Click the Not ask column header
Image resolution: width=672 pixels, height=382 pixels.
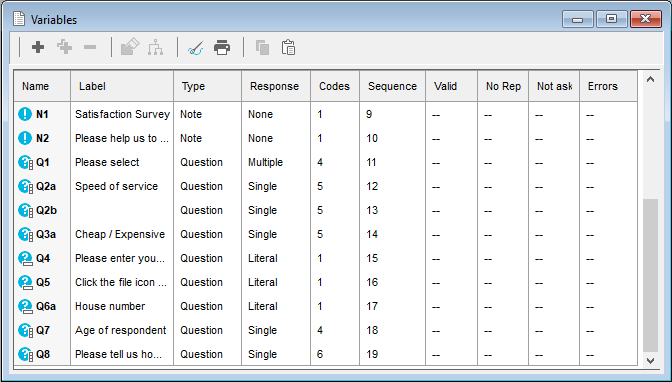554,86
